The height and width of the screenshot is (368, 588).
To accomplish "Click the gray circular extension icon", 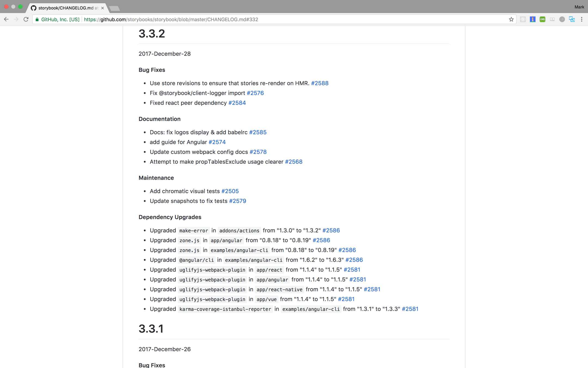I will (562, 19).
